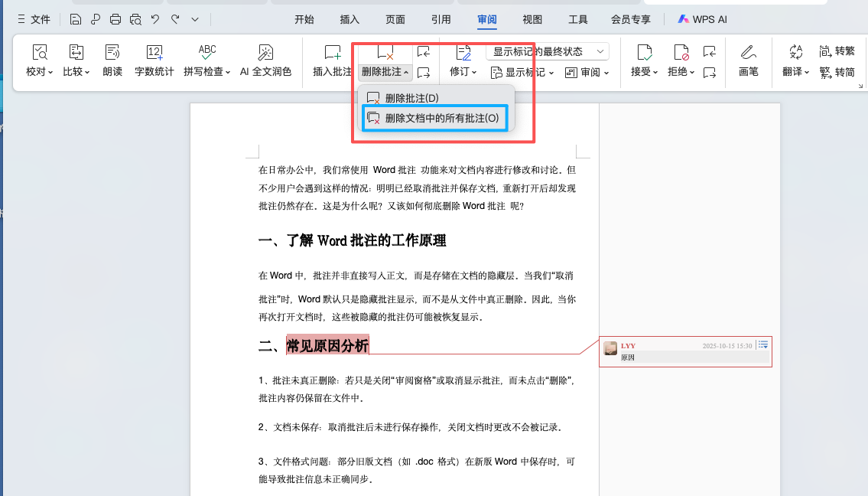Convert text with 转繁
Viewport: 868px width, 496px height.
click(x=837, y=51)
